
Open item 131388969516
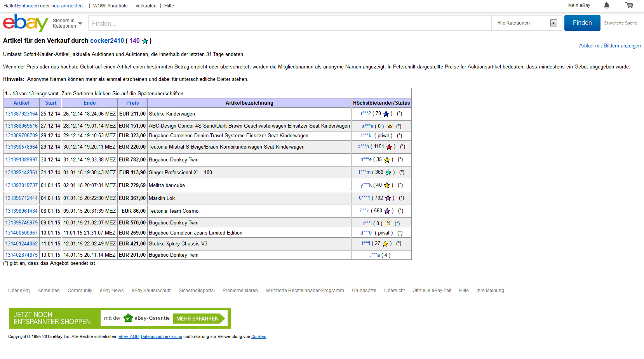(21, 126)
